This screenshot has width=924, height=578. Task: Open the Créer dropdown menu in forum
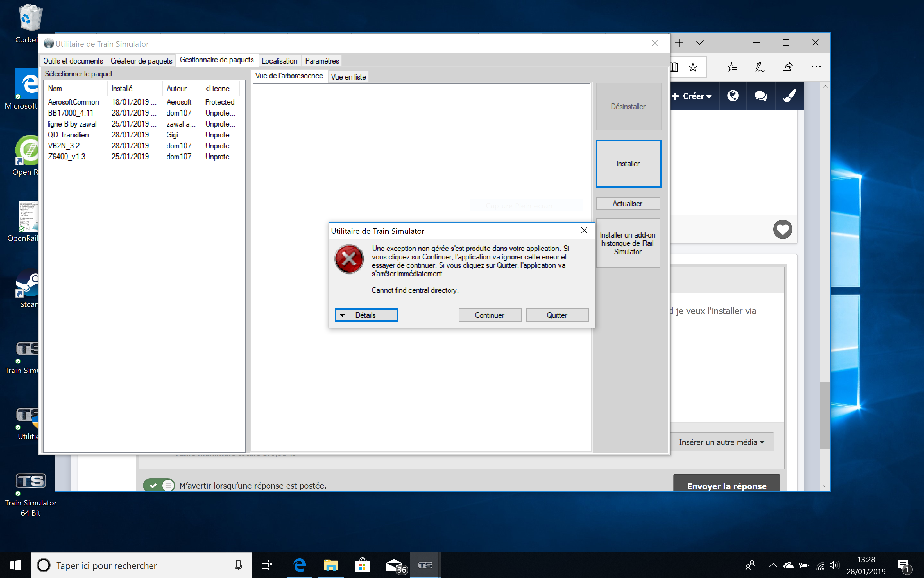pyautogui.click(x=692, y=96)
